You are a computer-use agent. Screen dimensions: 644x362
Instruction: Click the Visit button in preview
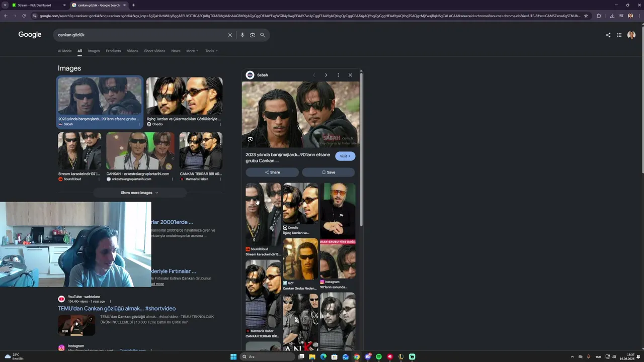(x=345, y=156)
